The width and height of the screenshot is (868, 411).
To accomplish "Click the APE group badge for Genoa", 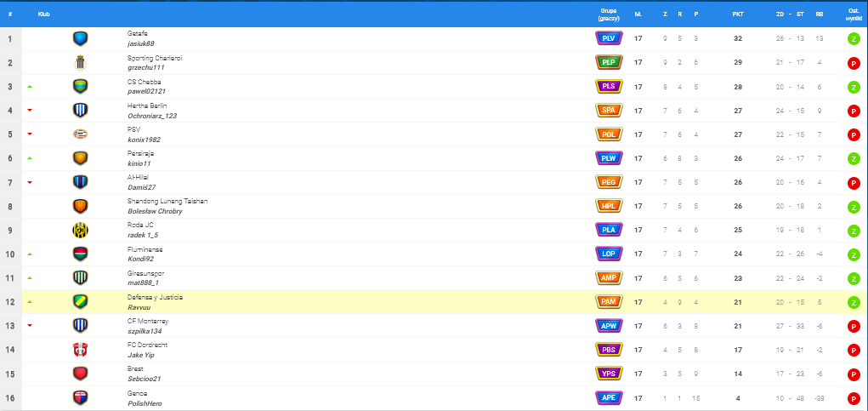I will pyautogui.click(x=609, y=397).
